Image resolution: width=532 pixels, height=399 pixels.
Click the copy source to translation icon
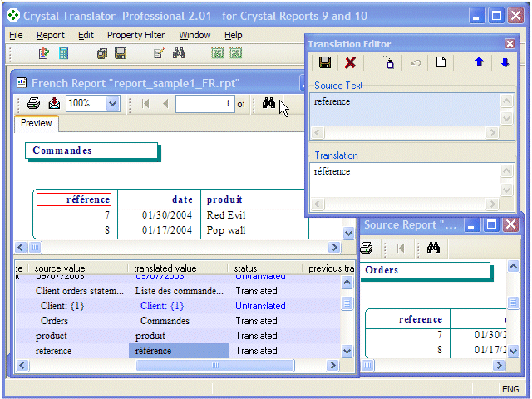(389, 62)
